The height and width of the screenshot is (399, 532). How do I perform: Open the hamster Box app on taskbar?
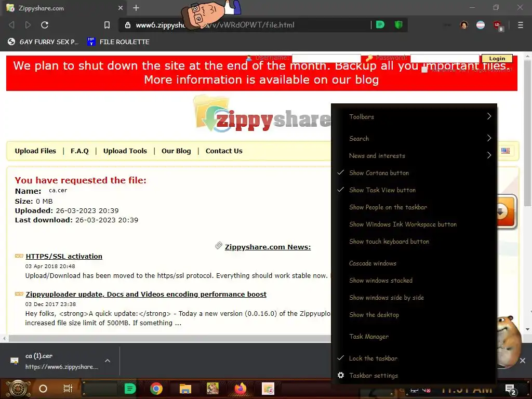click(212, 389)
